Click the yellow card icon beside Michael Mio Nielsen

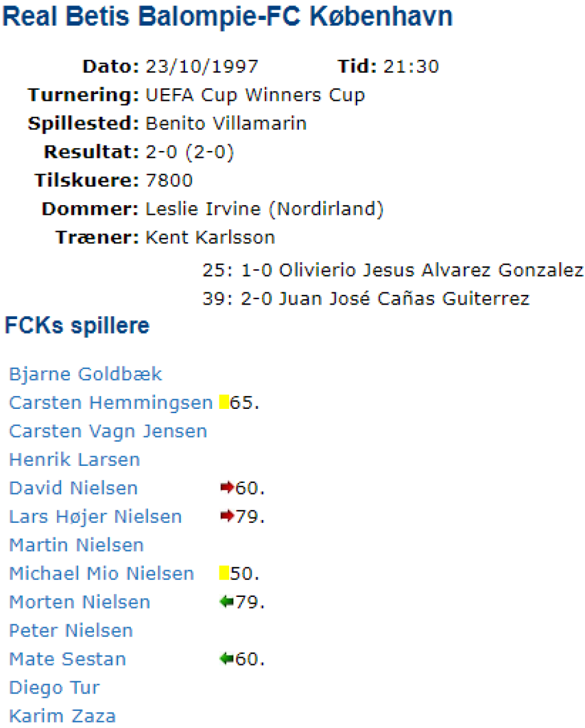tap(224, 573)
